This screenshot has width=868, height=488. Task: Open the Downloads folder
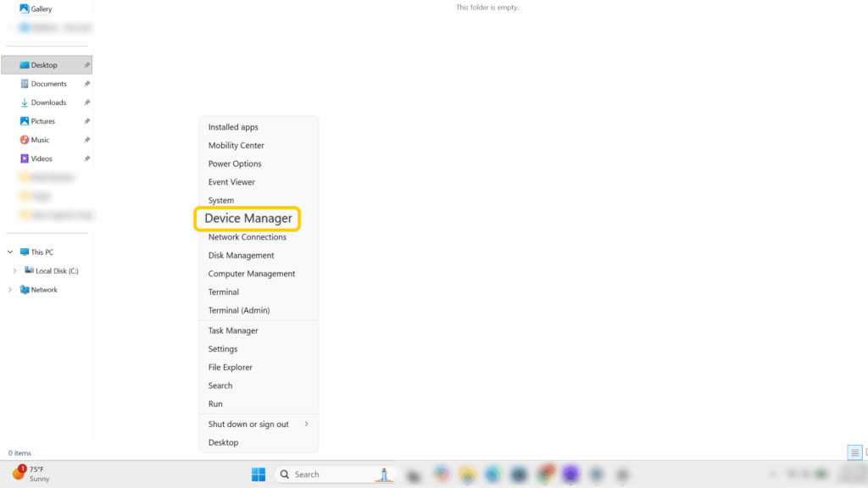coord(47,102)
